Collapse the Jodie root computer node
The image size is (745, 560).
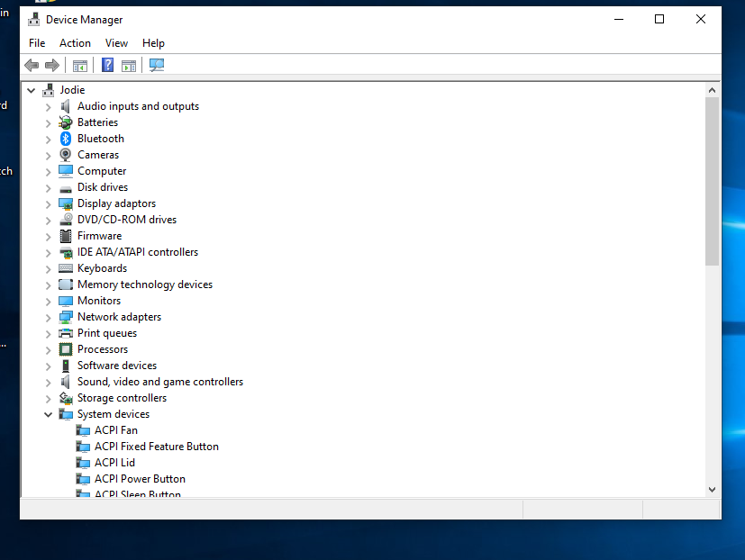[32, 90]
